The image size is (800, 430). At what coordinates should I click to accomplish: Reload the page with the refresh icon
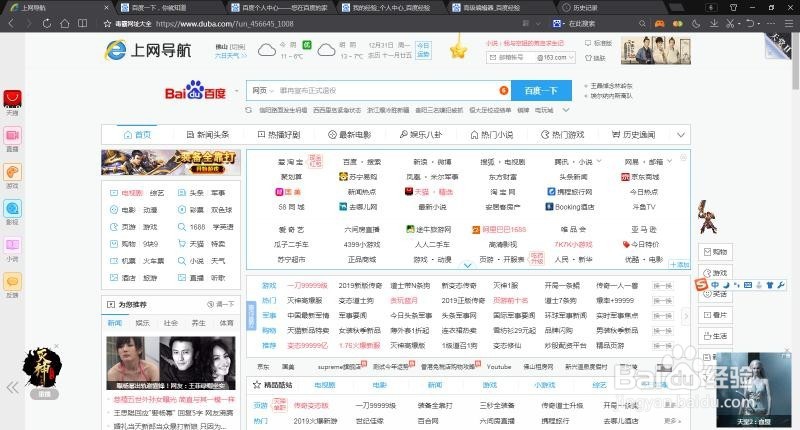[47, 23]
